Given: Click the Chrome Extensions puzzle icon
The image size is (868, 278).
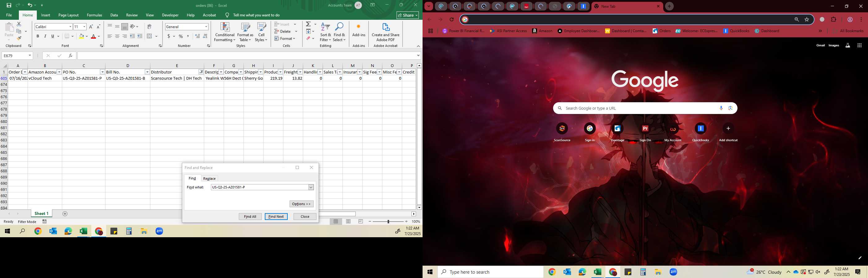Looking at the screenshot, I should [x=834, y=19].
